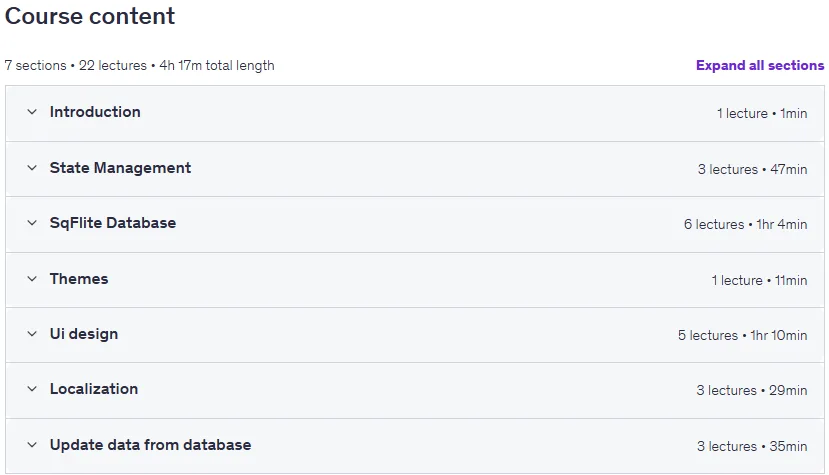
Task: Click the chevron beside Introduction
Action: [32, 112]
